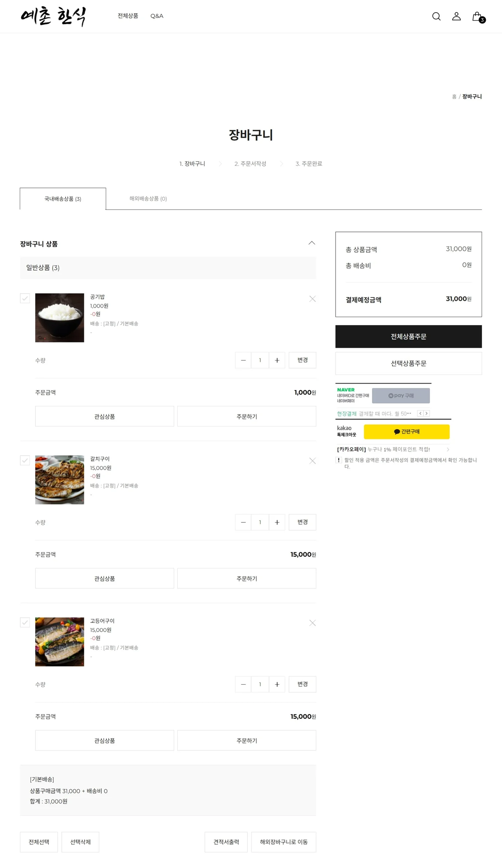
Task: Toggle the 고등어구이 item checkbox
Action: point(25,622)
